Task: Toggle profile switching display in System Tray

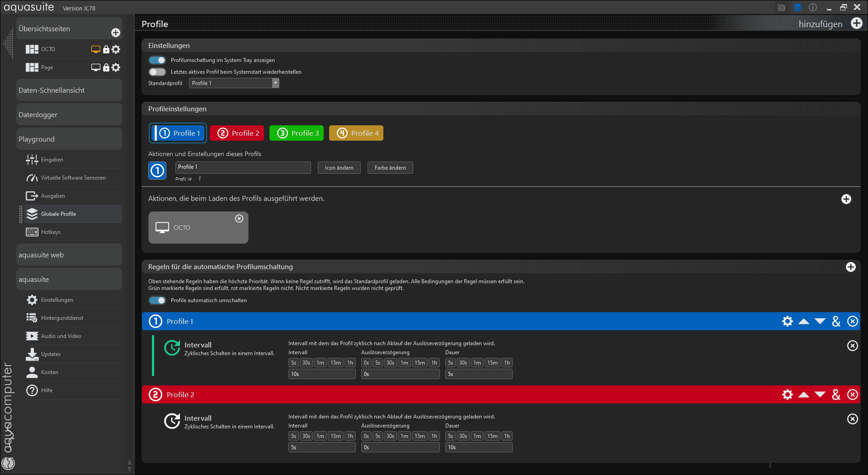Action: 157,60
